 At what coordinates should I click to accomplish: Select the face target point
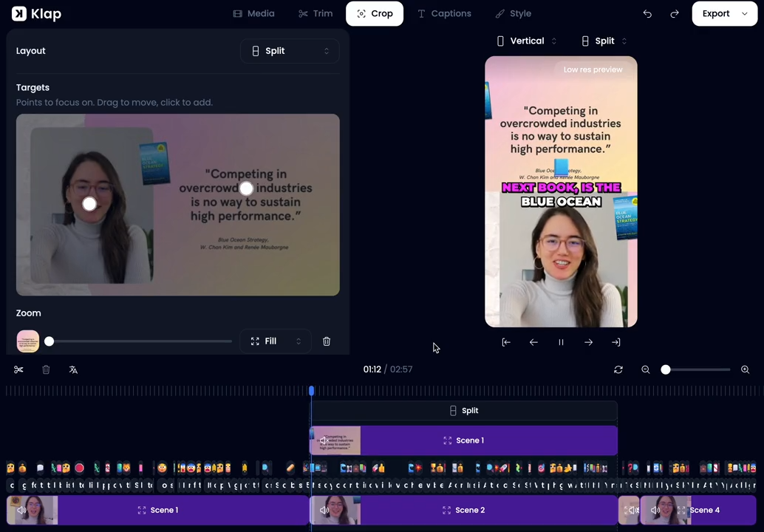click(x=89, y=204)
